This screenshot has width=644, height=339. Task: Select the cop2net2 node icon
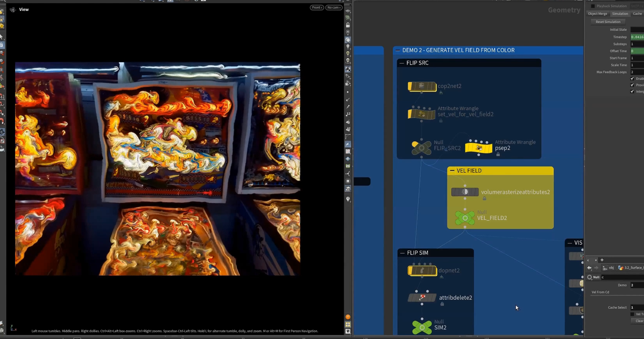422,86
